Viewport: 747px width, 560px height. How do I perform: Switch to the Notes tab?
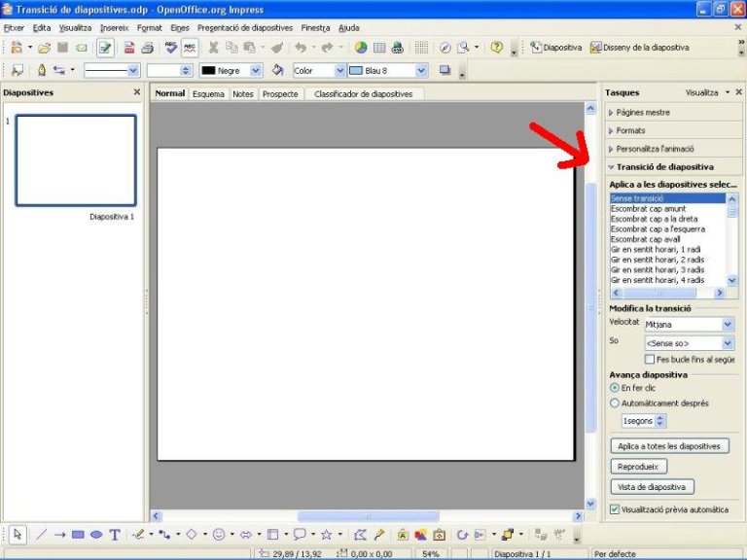[243, 94]
